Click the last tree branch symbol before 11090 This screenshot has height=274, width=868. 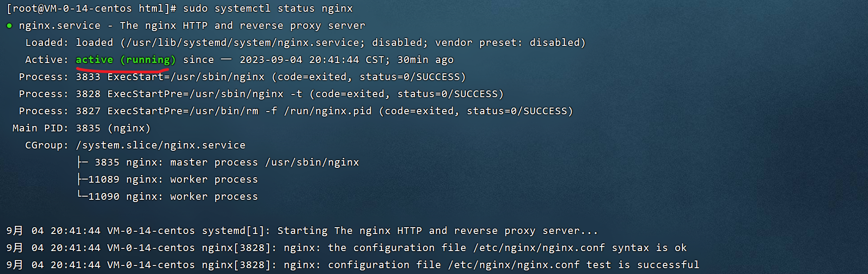pos(82,196)
